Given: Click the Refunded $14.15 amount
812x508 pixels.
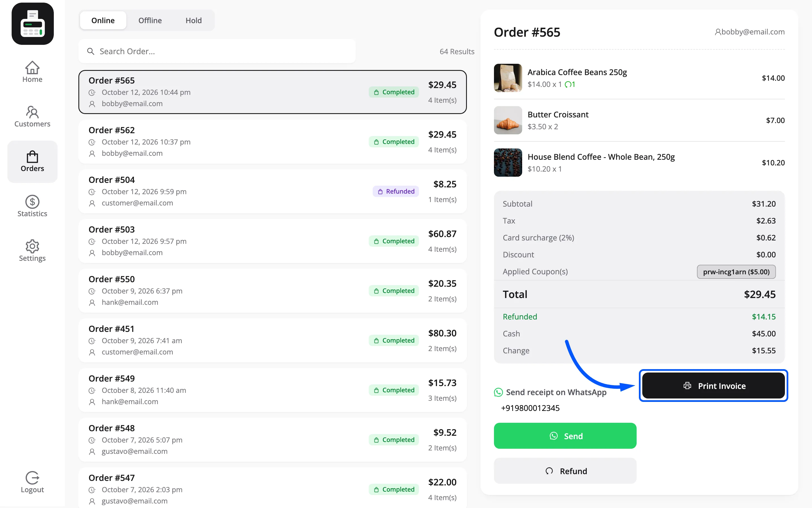Looking at the screenshot, I should click(764, 317).
